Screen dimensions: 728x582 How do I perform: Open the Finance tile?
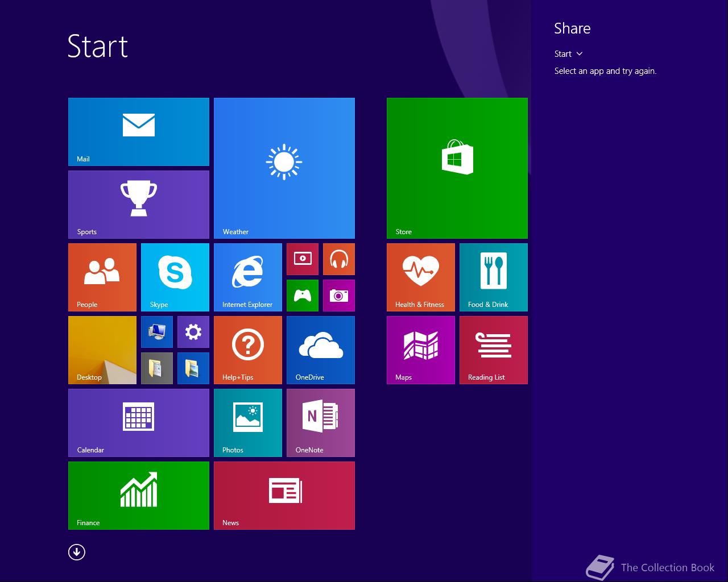pyautogui.click(x=139, y=496)
